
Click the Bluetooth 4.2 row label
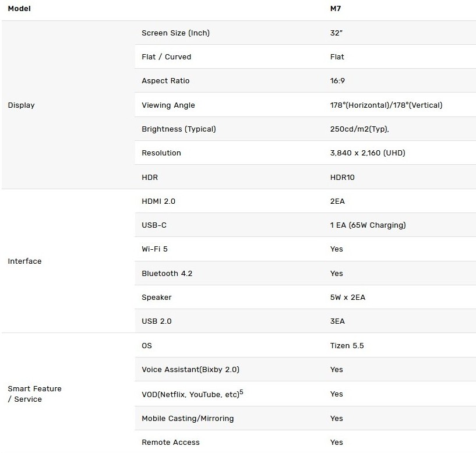click(x=167, y=274)
